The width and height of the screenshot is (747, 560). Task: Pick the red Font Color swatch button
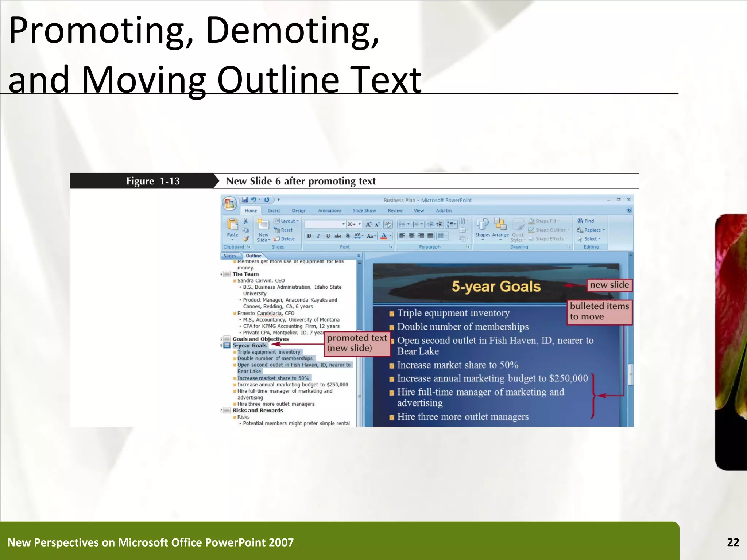(383, 236)
